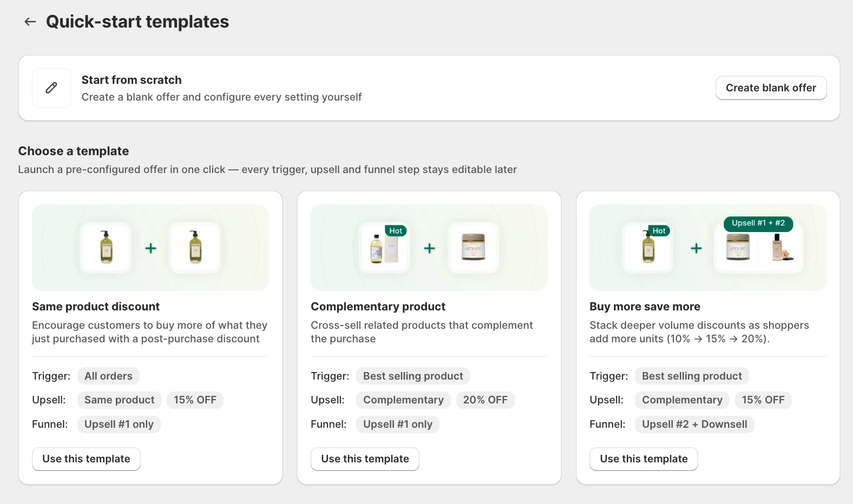Click the Choose a template heading

click(x=74, y=151)
